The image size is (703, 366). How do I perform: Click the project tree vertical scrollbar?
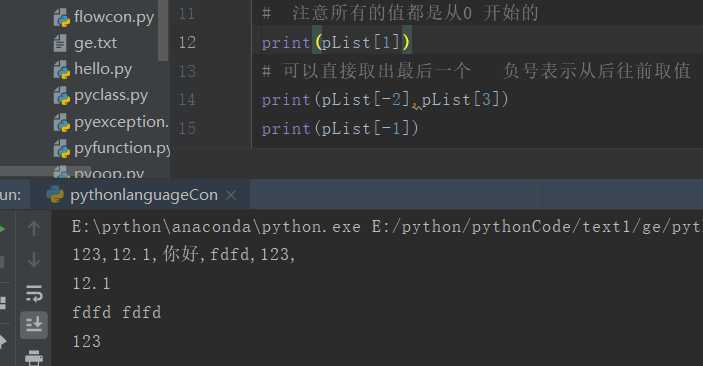tap(163, 30)
